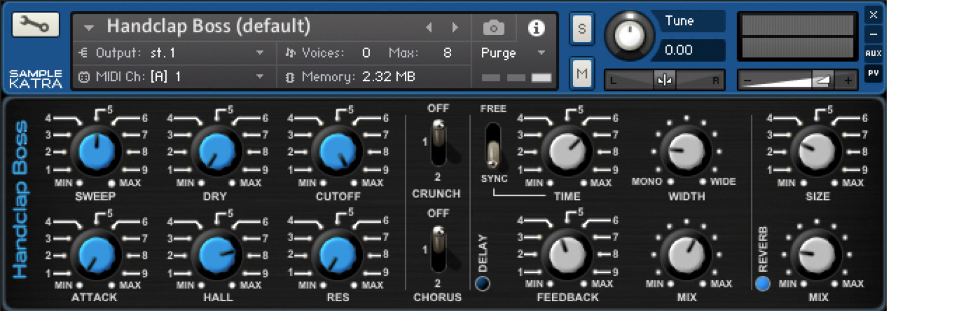The width and height of the screenshot is (980, 311).
Task: Show instrument info with the i icon
Action: point(536,28)
